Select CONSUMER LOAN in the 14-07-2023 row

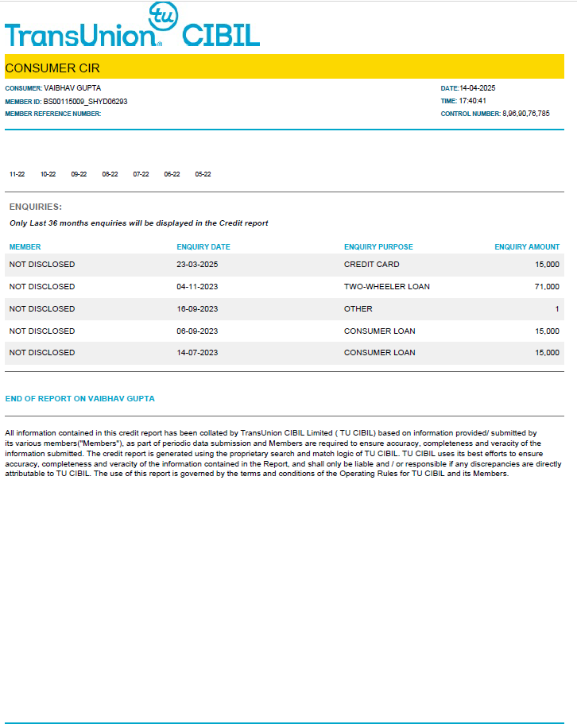tap(380, 352)
